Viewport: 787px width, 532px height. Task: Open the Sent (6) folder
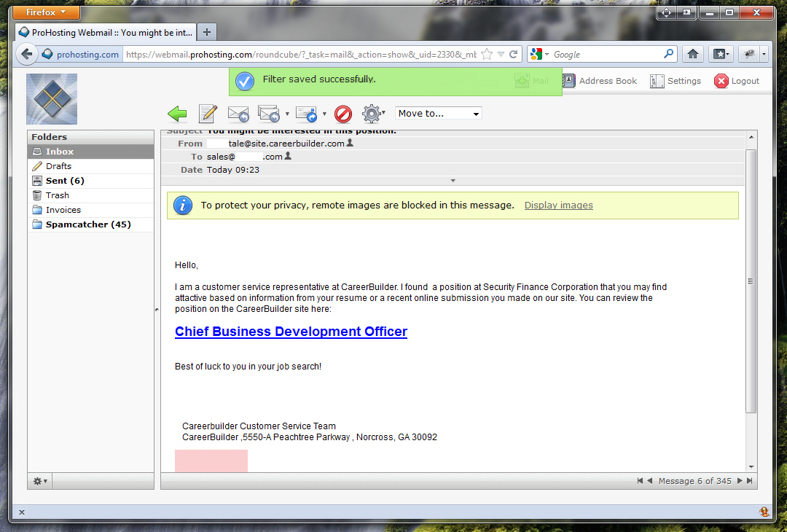(91, 181)
